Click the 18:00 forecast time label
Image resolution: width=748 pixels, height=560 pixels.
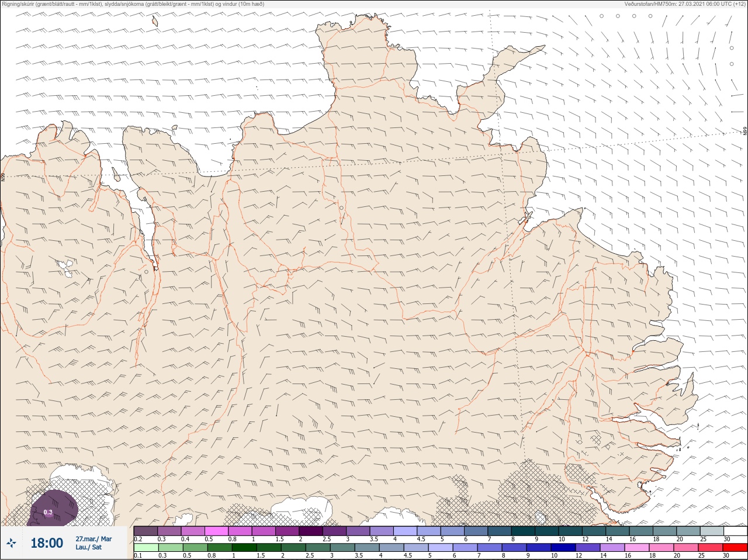(47, 544)
